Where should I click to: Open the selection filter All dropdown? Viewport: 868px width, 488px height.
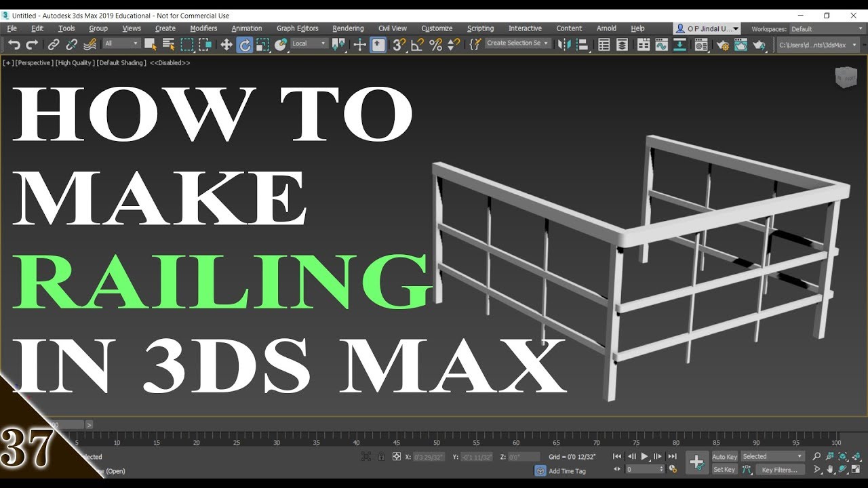(121, 43)
